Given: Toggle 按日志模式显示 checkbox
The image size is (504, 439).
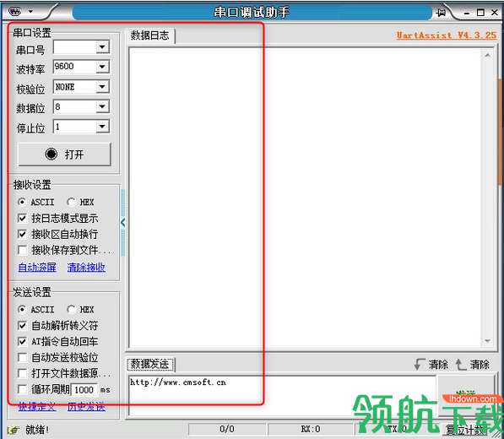Looking at the screenshot, I should (22, 218).
